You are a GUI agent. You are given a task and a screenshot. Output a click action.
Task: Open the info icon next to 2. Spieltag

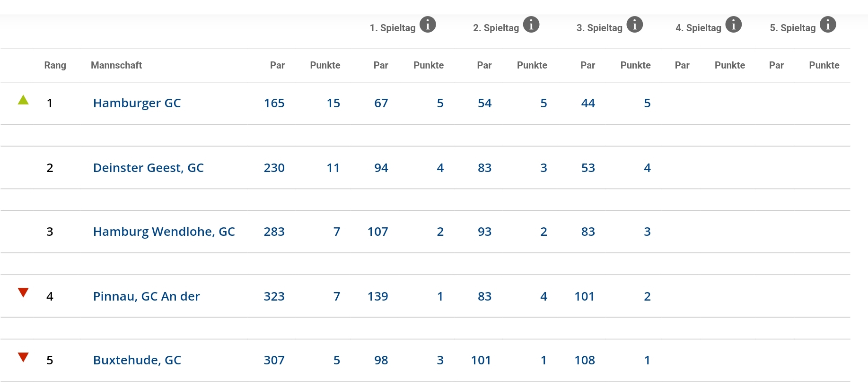coord(531,25)
